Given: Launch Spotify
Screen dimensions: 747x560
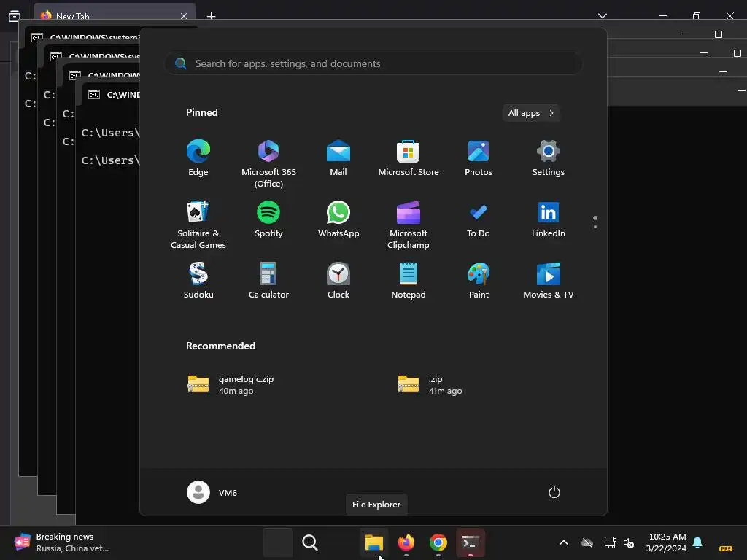Looking at the screenshot, I should click(x=268, y=220).
